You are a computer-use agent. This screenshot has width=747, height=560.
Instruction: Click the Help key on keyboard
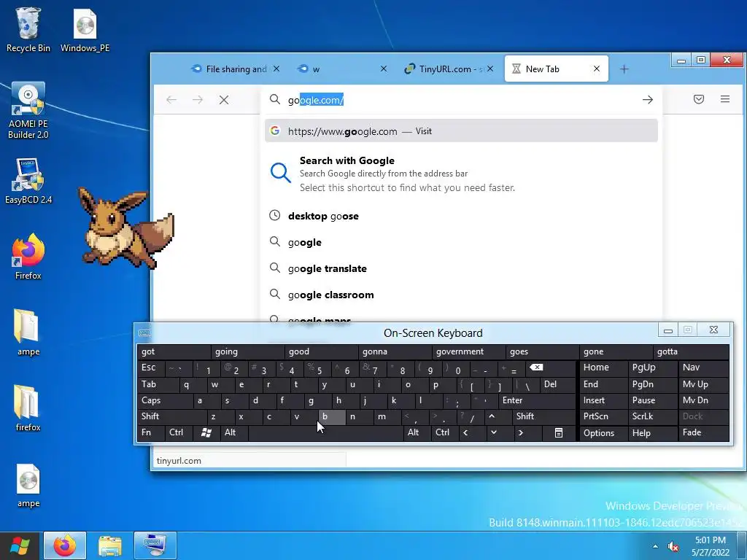[652, 432]
